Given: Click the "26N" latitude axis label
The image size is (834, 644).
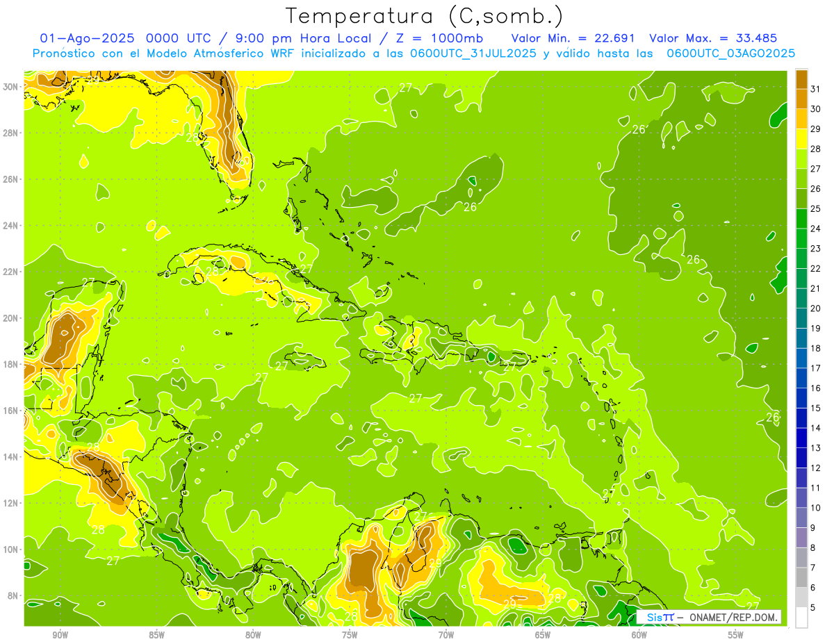Looking at the screenshot, I should tap(11, 179).
